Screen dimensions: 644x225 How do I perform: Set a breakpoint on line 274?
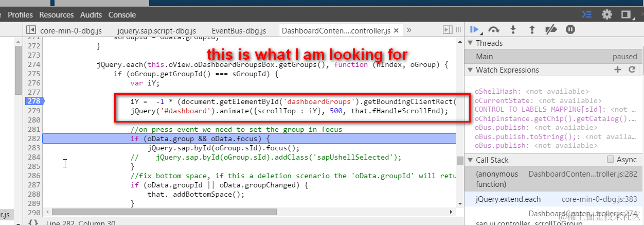pyautogui.click(x=34, y=64)
